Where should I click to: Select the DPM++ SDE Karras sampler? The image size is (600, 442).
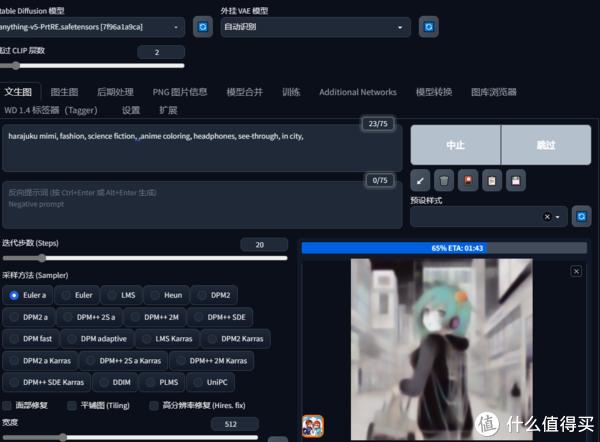[47, 382]
